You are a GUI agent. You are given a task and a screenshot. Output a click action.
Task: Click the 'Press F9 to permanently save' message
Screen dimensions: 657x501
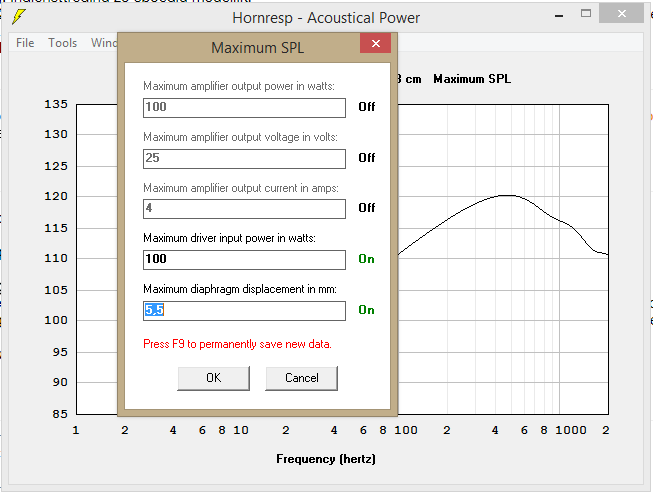[x=237, y=344]
